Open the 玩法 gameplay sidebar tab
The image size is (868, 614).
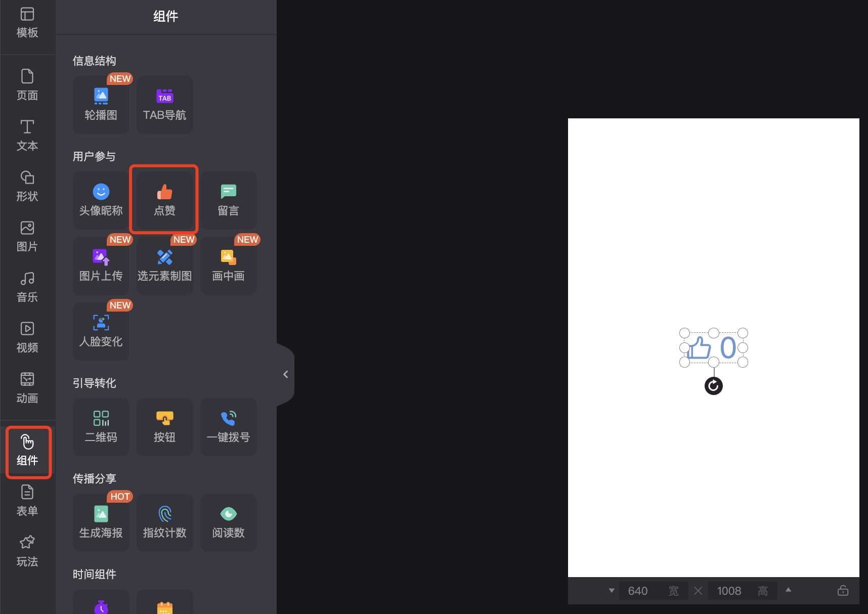[x=27, y=551]
